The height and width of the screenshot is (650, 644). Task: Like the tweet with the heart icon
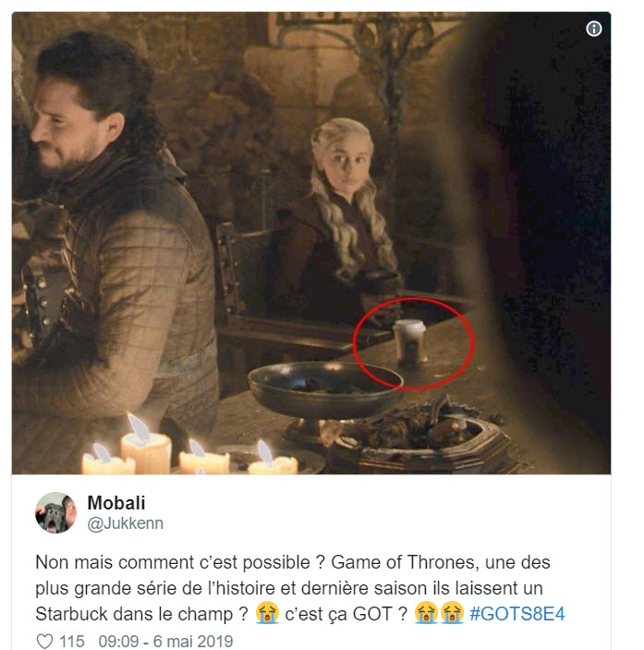click(44, 641)
